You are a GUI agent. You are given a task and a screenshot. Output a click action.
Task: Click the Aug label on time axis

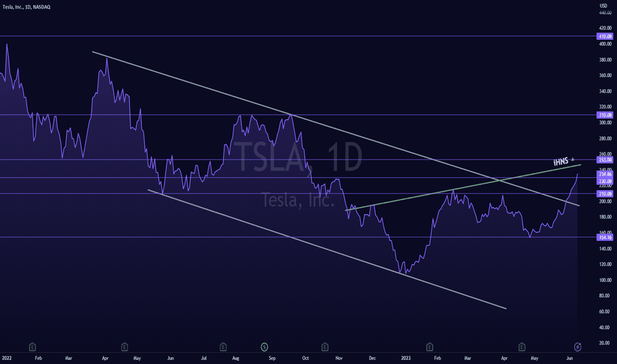tap(235, 358)
